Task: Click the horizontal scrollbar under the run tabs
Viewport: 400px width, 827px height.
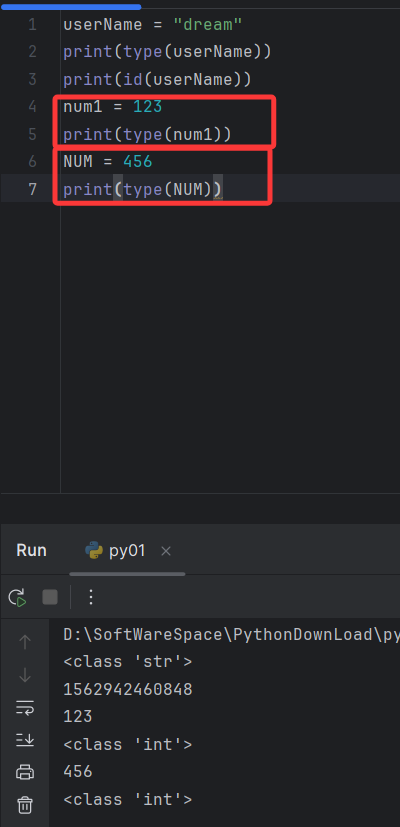Action: [127, 574]
